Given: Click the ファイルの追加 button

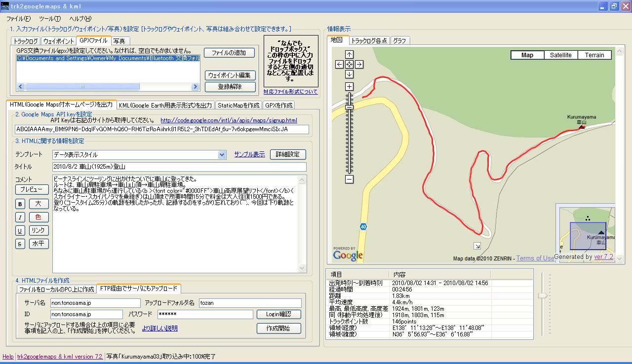Looking at the screenshot, I should click(x=230, y=53).
